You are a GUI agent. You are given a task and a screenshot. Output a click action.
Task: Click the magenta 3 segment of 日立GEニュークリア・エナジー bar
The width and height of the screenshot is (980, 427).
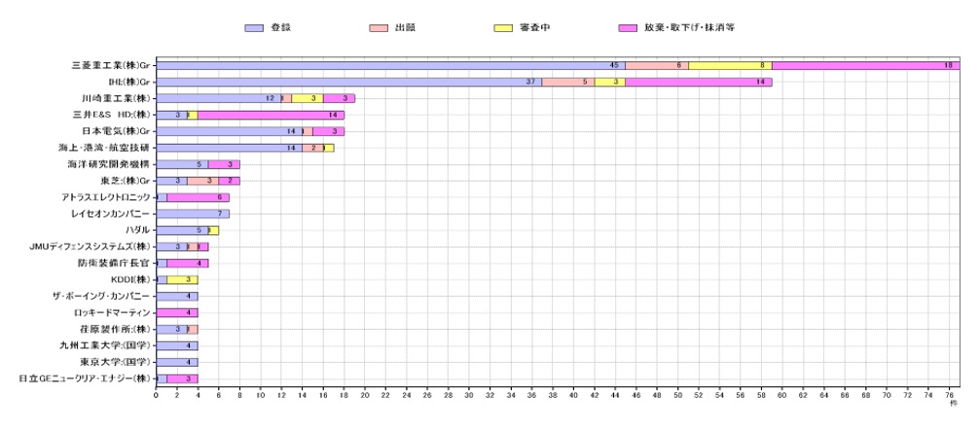(183, 378)
